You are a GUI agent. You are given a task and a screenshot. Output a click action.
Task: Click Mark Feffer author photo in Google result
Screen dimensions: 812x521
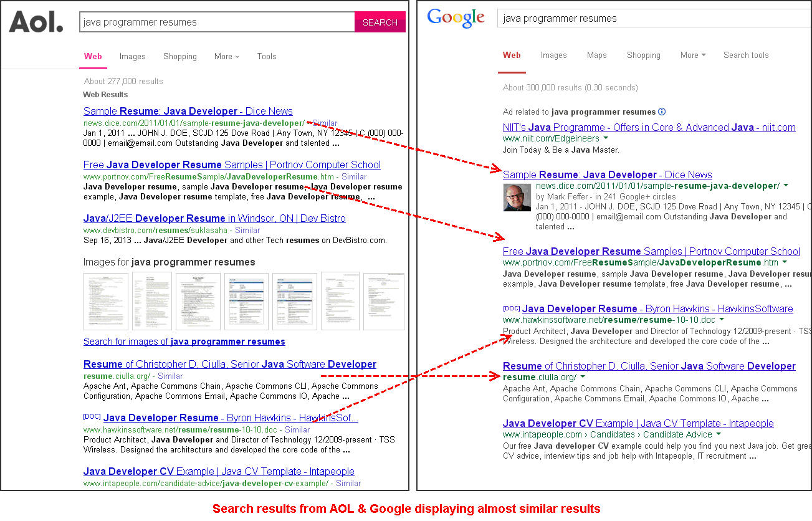click(x=517, y=197)
